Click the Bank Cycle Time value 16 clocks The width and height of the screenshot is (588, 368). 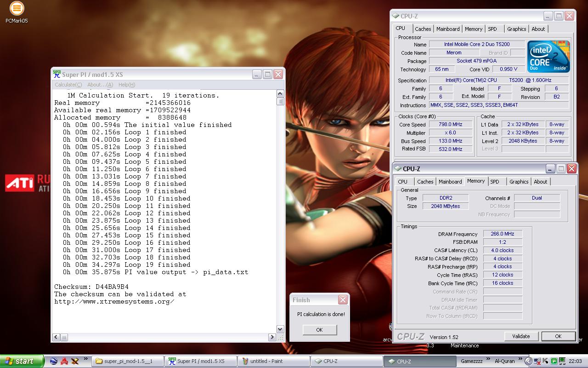tap(503, 283)
